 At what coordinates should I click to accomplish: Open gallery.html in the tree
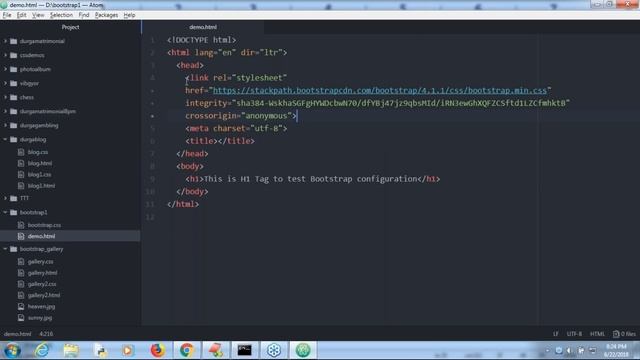[x=42, y=273]
